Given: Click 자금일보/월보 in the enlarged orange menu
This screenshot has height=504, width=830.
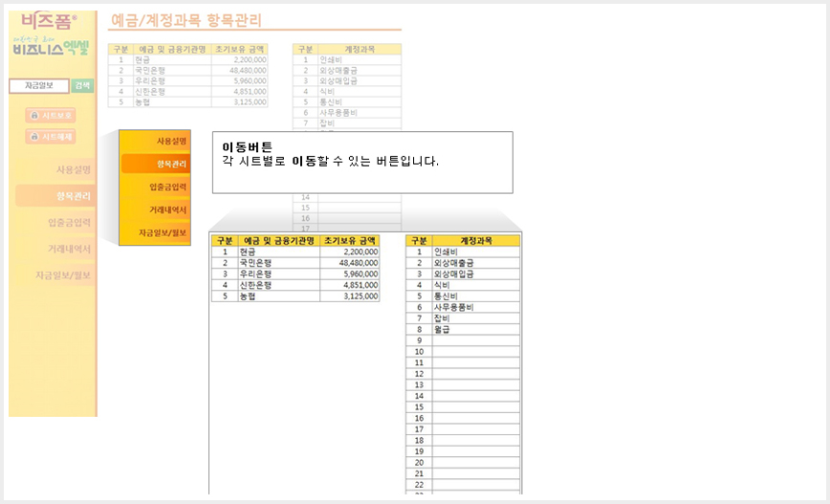Looking at the screenshot, I should tap(163, 233).
